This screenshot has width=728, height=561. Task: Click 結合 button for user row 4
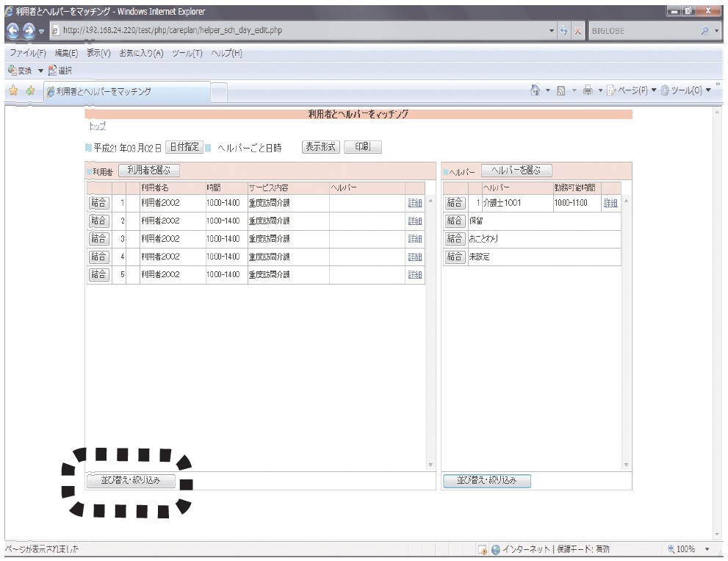tap(99, 257)
